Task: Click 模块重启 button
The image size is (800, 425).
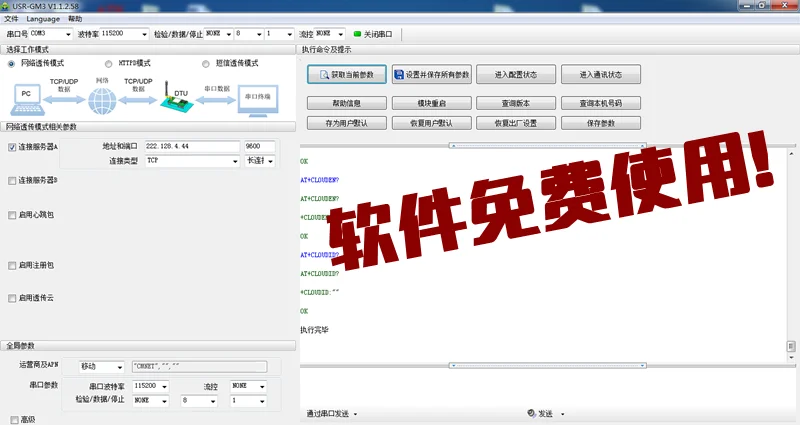Action: tap(432, 103)
